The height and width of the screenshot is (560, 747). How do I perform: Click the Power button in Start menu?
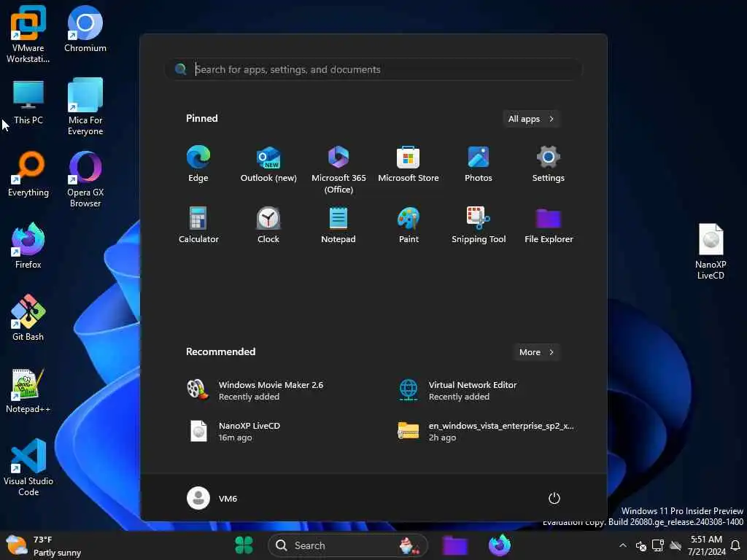(x=554, y=498)
